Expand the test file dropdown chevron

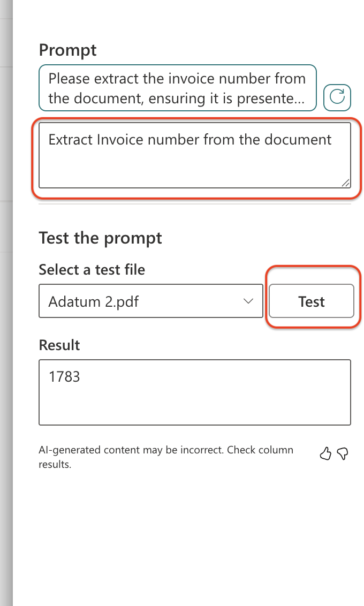pos(248,301)
